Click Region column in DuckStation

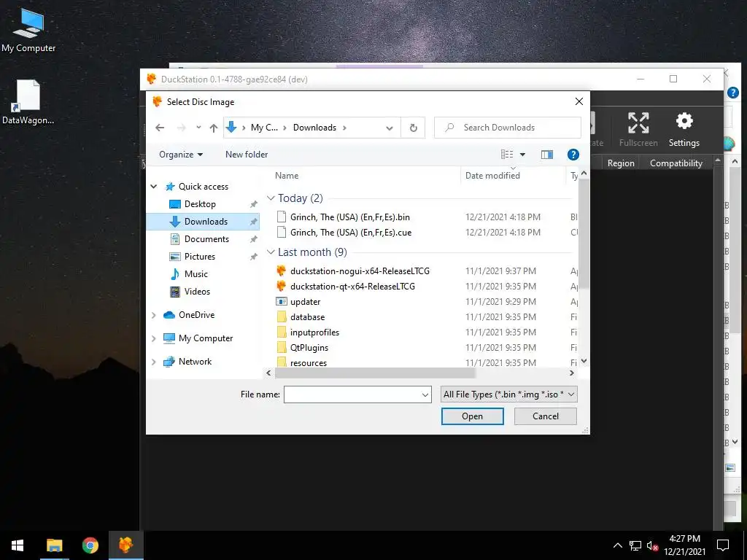point(621,163)
